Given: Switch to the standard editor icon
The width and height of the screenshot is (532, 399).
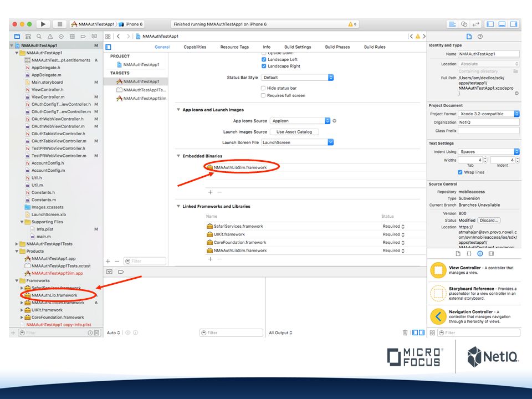Looking at the screenshot, I should tap(452, 24).
